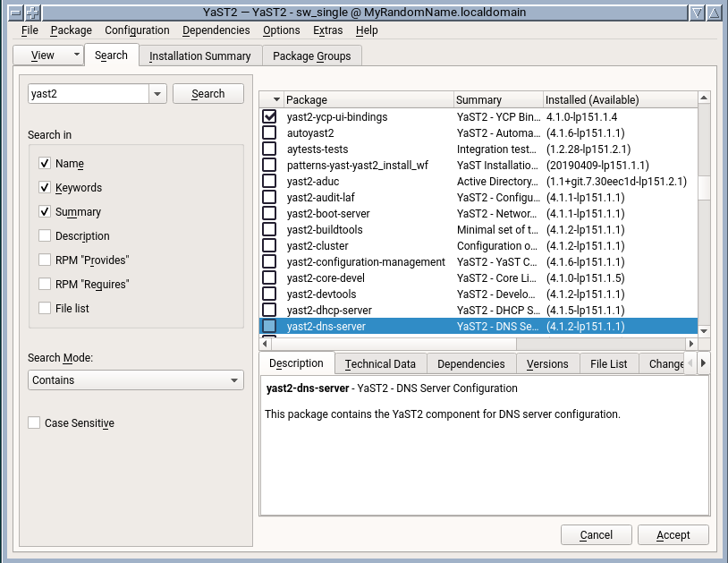Mark yast2-configuration-management status box
The height and width of the screenshot is (563, 728).
tap(269, 261)
